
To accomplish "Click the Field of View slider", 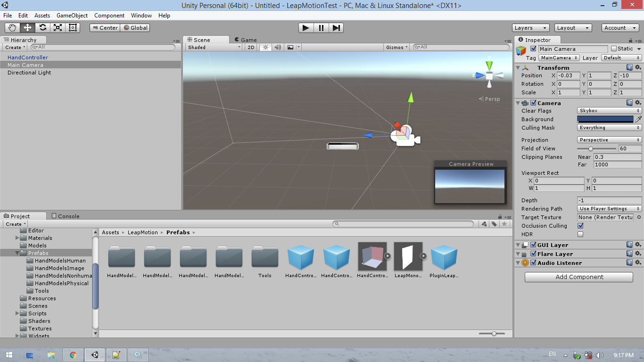I will click(596, 148).
